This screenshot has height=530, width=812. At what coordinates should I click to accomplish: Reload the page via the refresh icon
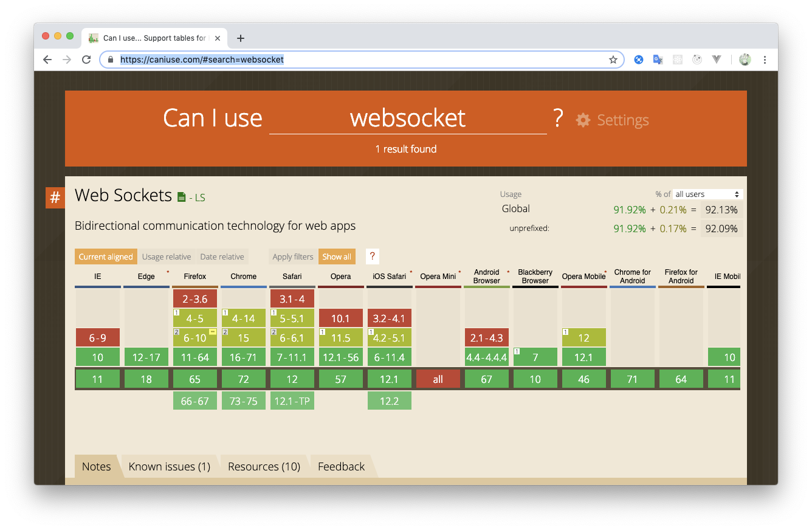(x=86, y=59)
